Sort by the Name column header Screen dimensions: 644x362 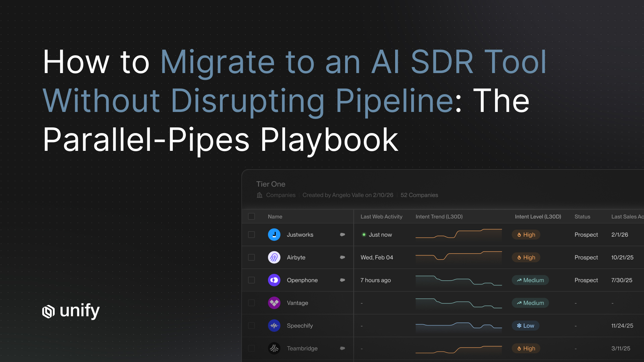point(275,217)
